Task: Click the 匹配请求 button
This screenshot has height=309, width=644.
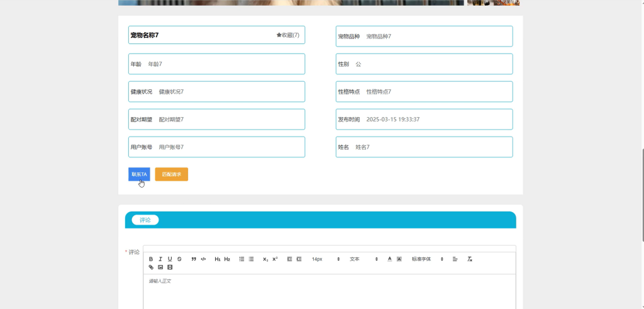Action: tap(171, 174)
